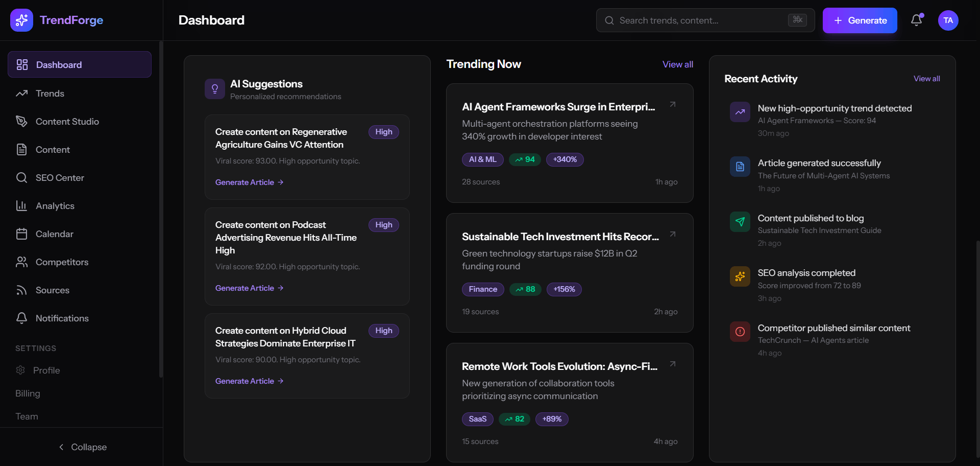
Task: Click 'The Future of Multi-Agent AI Systems' text
Action: pyautogui.click(x=823, y=176)
